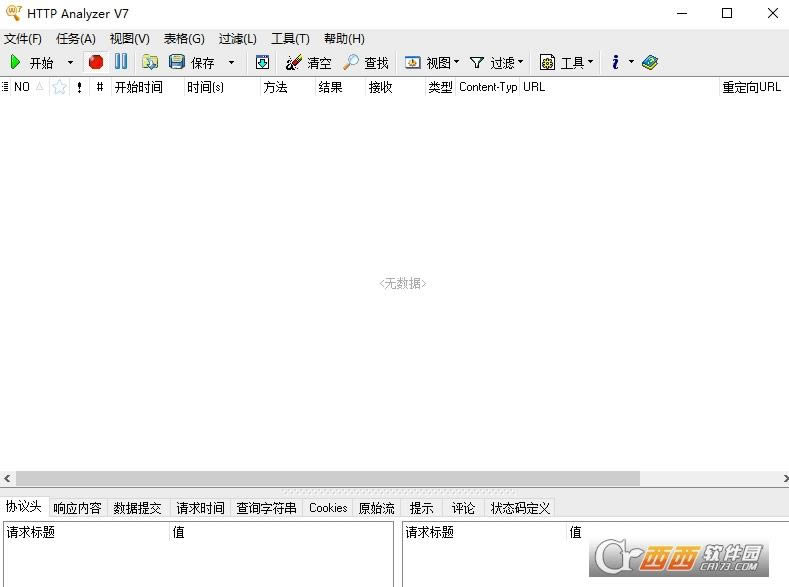Image resolution: width=789 pixels, height=587 pixels.
Task: Click the HTTP Analyzer title bar app icon
Action: [14, 13]
